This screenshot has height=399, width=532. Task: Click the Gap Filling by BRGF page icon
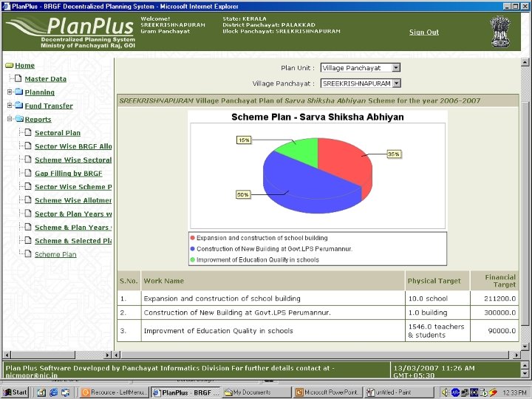29,173
